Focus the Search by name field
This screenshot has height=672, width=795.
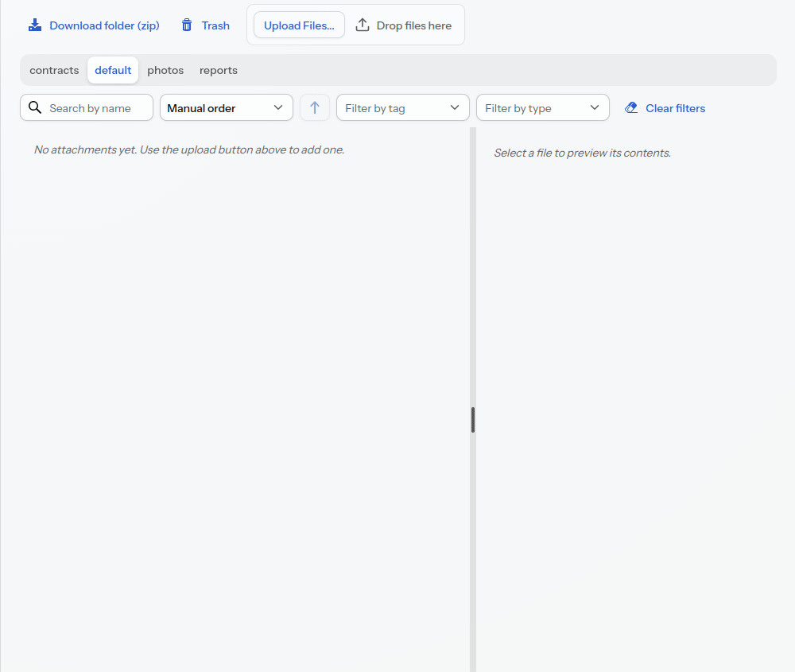87,107
